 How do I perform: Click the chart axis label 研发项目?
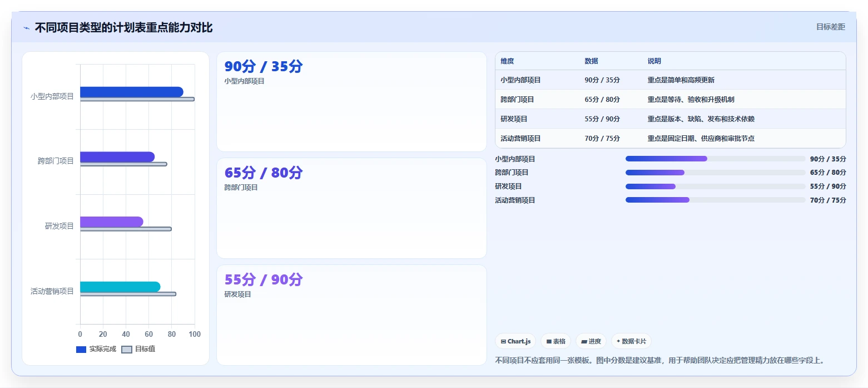point(59,226)
